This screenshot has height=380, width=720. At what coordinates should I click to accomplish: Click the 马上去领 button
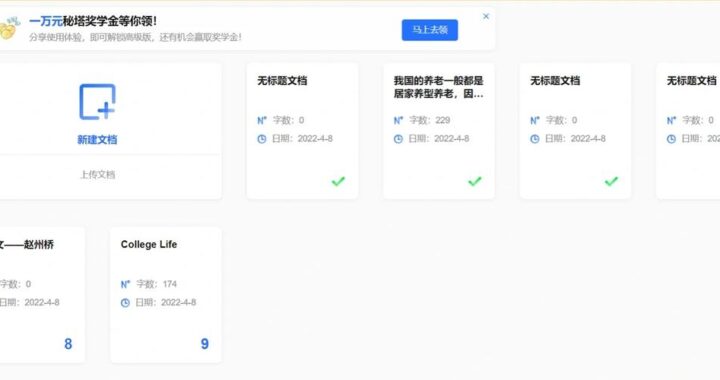click(430, 30)
